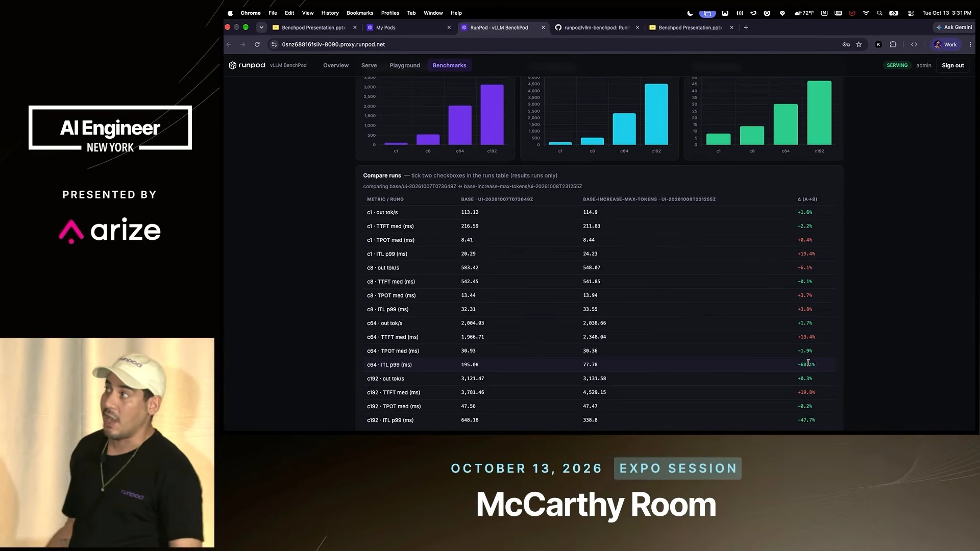
Task: Close the runpod/vllm-benchpod GitHub tab
Action: (x=638, y=28)
